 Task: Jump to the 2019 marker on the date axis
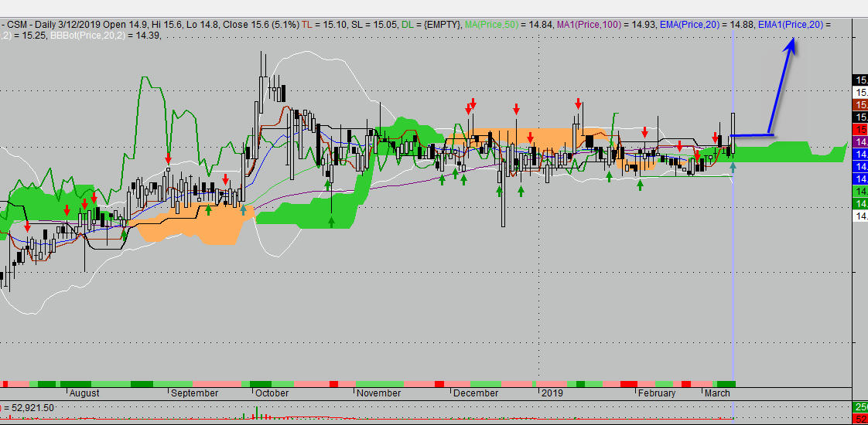pyautogui.click(x=552, y=393)
